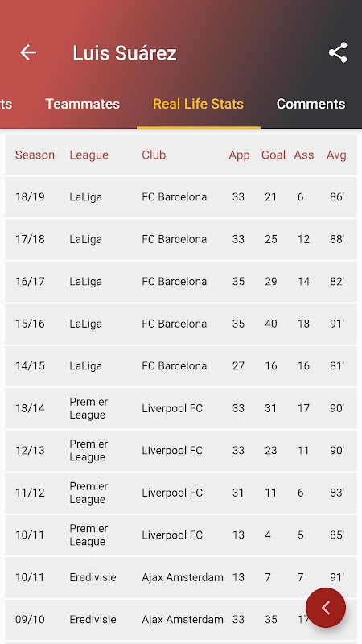Tap the Avg column header
The image size is (362, 644).
[336, 155]
